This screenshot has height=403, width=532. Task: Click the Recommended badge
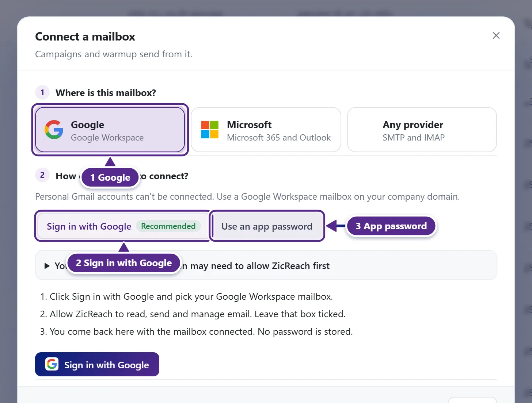tap(168, 226)
